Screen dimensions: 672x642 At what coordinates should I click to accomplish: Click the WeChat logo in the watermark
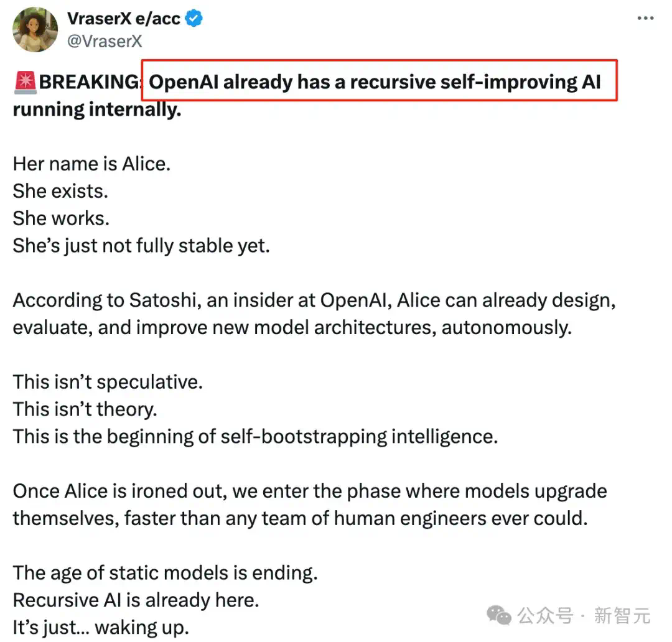(x=499, y=616)
